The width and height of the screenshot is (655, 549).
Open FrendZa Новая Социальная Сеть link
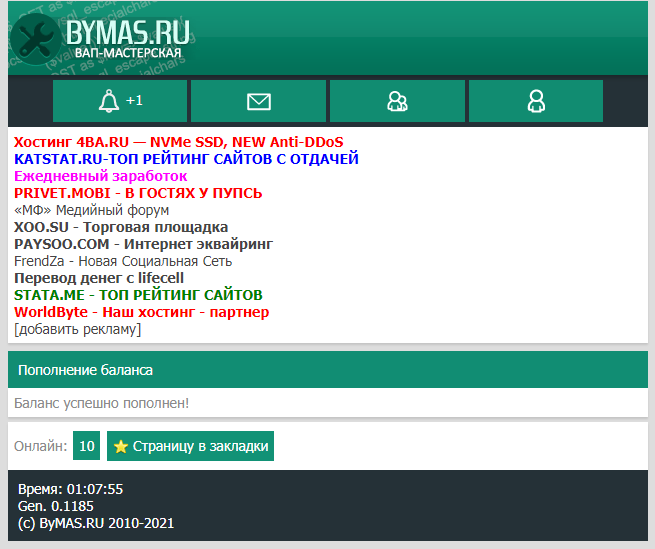[x=123, y=261]
